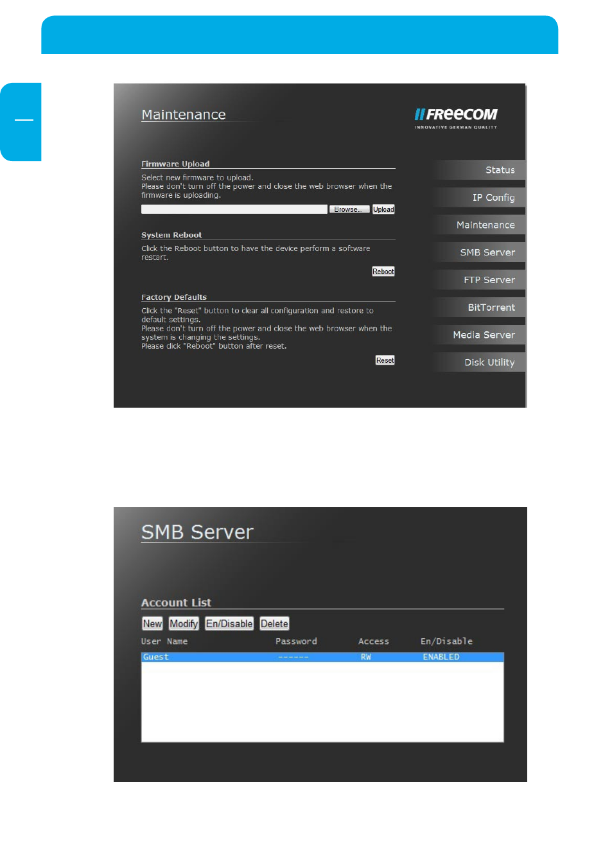The width and height of the screenshot is (612, 868).
Task: Click the ENABLED status of Guest
Action: [x=441, y=657]
